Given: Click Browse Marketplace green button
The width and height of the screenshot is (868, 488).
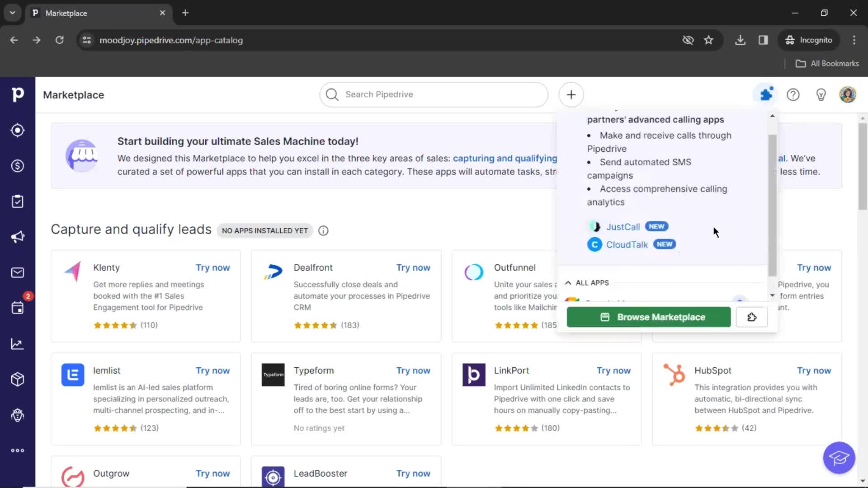Looking at the screenshot, I should [649, 316].
